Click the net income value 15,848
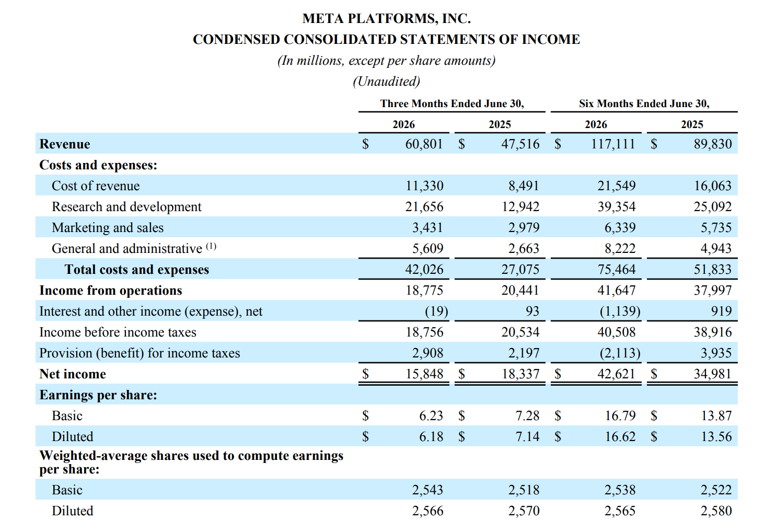 pyautogui.click(x=424, y=374)
